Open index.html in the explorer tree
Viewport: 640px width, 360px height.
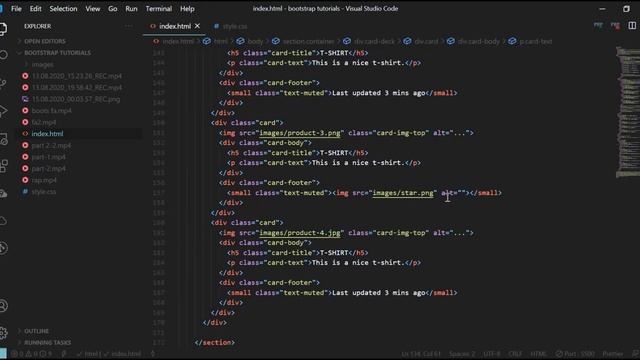coord(47,133)
